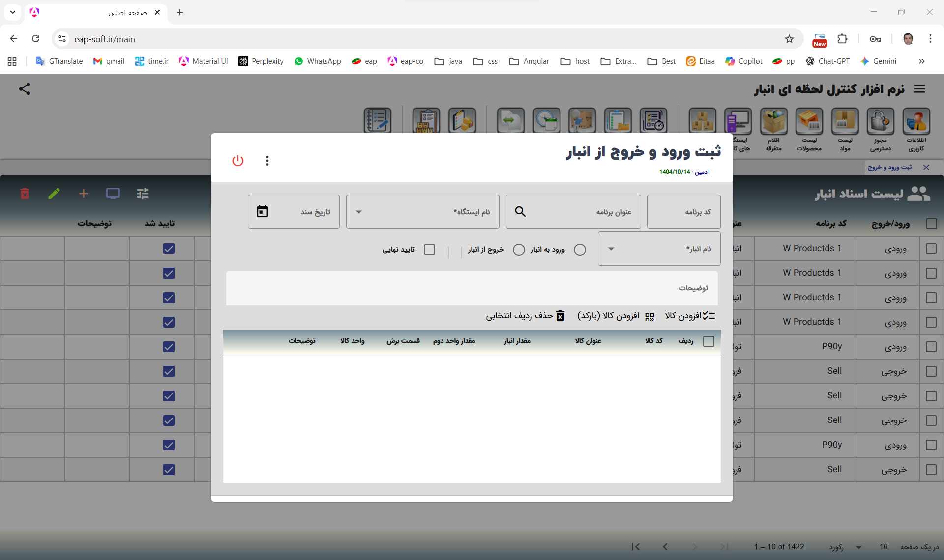Click حذف ردیف انتخابی button
The height and width of the screenshot is (560, 944).
coord(525,316)
